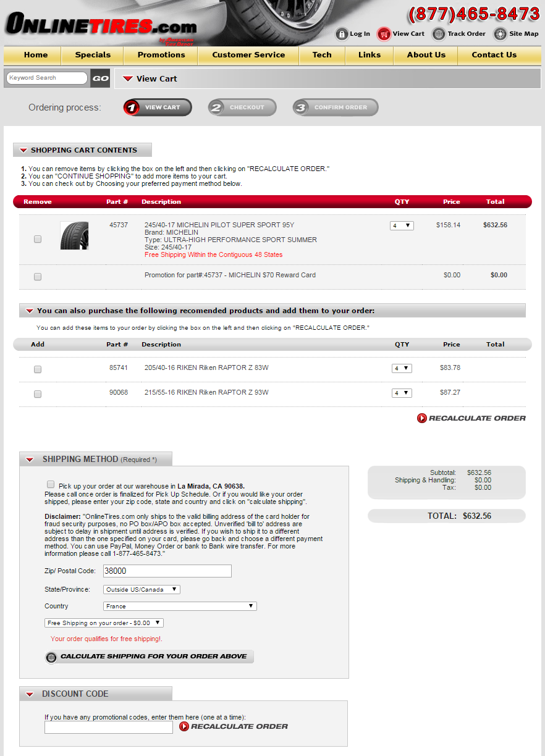
Task: Open quantity dropdown for part 85741
Action: pyautogui.click(x=402, y=368)
